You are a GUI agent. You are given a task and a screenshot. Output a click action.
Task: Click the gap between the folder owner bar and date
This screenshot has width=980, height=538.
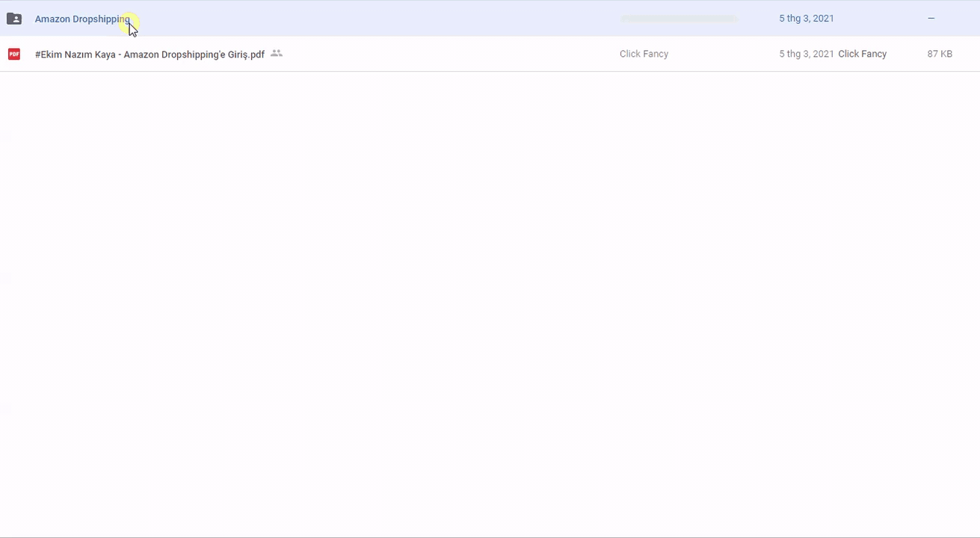click(x=756, y=19)
